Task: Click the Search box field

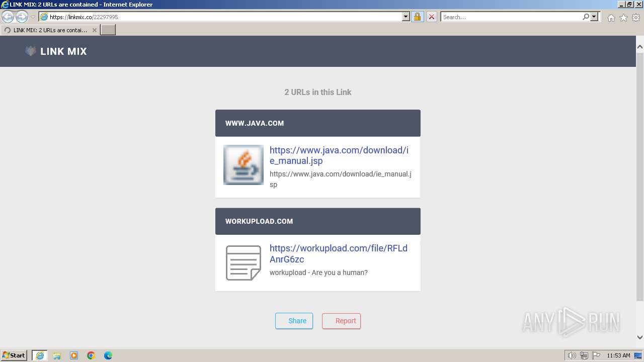Action: point(511,17)
